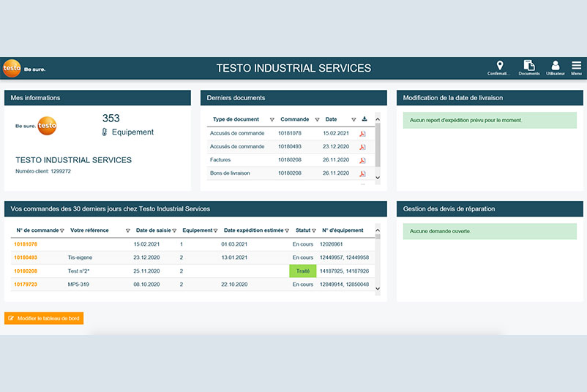This screenshot has height=392, width=587.
Task: Click equipment numbers 12849914, 12850048
Action: click(344, 284)
